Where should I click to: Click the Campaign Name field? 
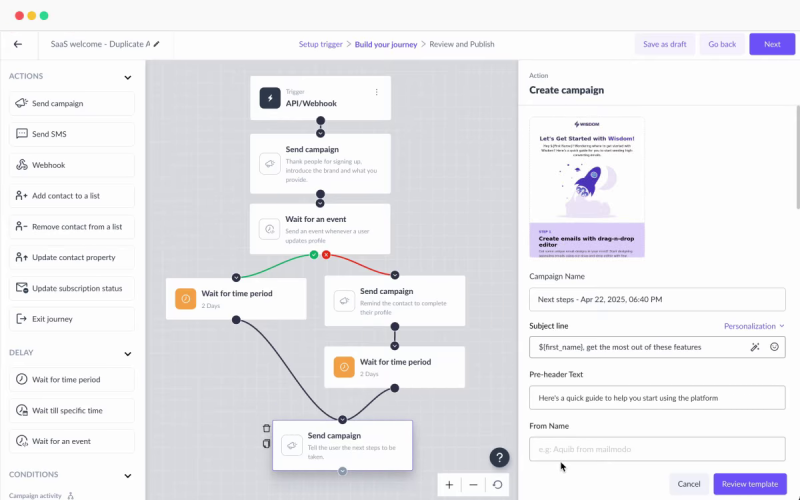[x=657, y=299]
